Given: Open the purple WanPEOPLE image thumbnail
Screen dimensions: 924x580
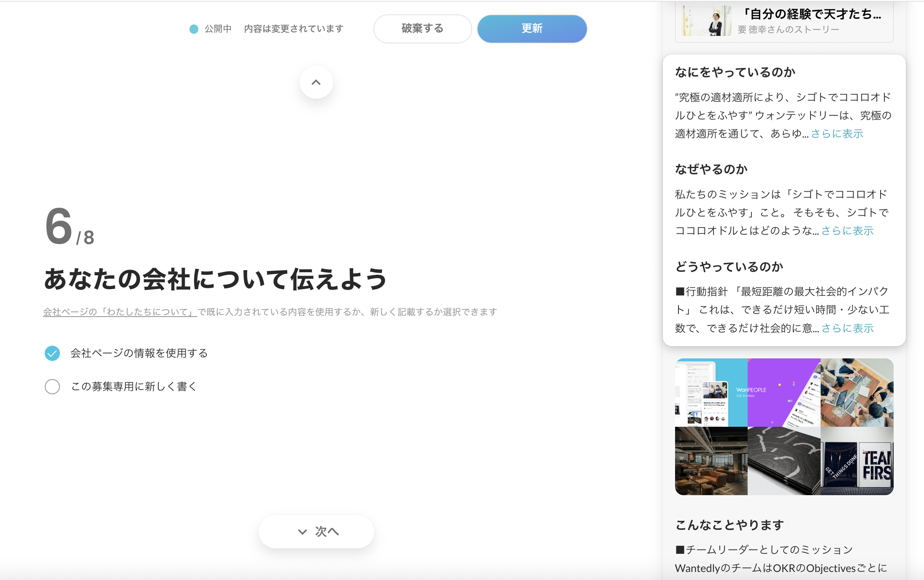Looking at the screenshot, I should point(783,392).
